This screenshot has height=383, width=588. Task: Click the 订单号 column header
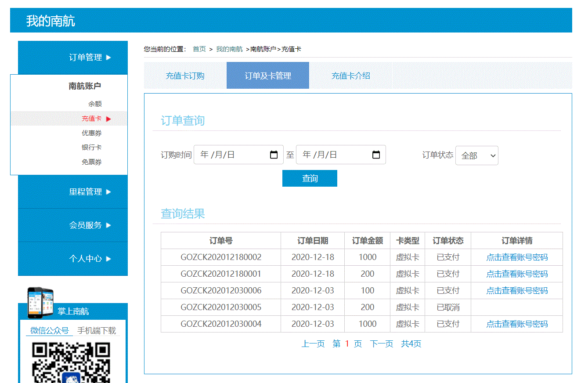(x=221, y=241)
